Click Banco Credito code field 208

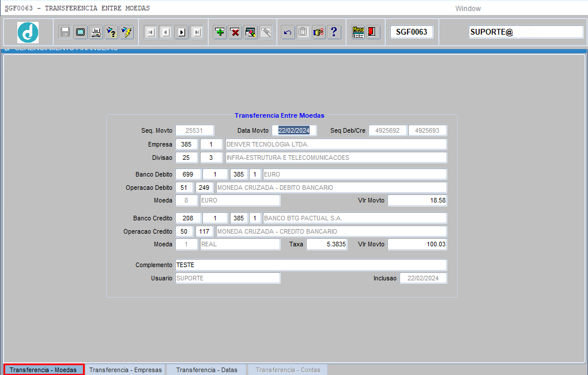click(188, 218)
